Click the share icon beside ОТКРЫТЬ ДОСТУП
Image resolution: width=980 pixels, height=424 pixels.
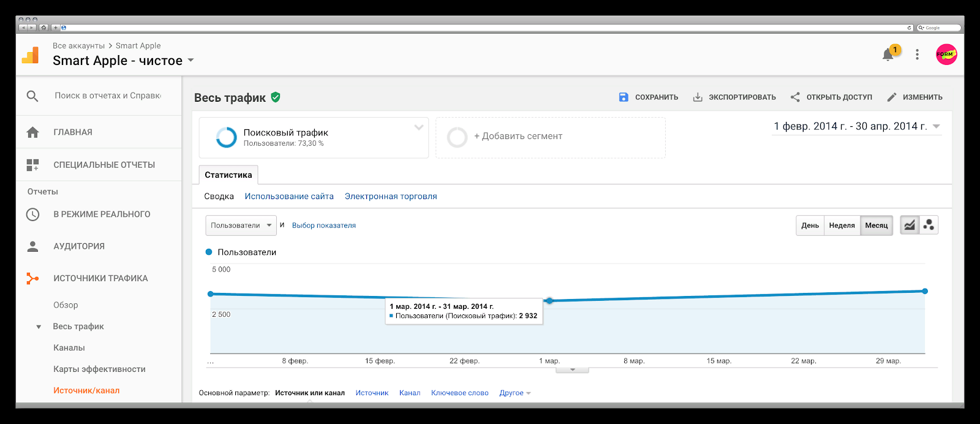tap(795, 97)
